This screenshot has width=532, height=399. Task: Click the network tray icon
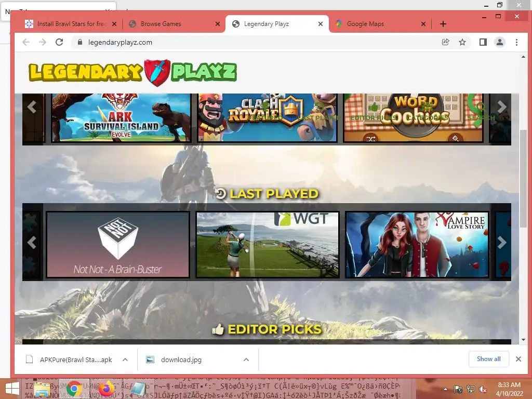pos(470,389)
